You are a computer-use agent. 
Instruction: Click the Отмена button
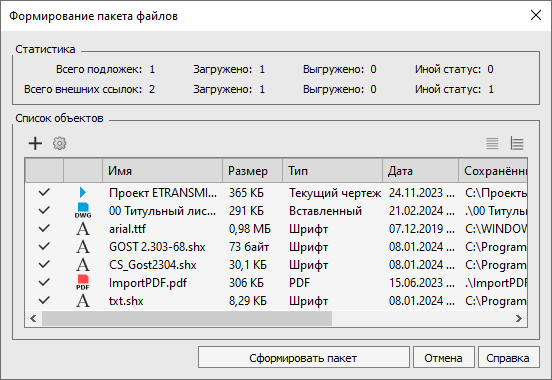[x=444, y=358]
